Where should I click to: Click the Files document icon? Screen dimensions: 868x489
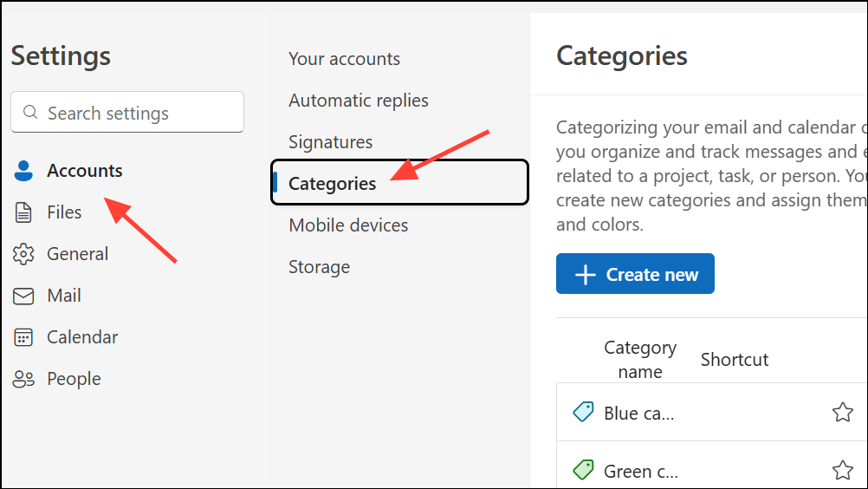(23, 212)
